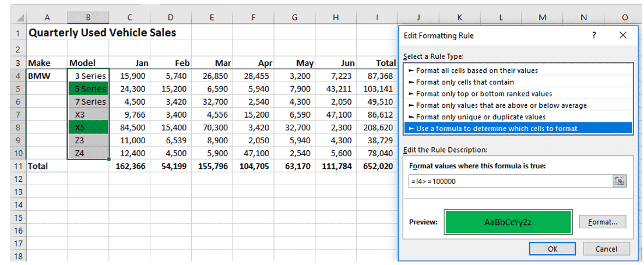Click the 'Total' label in row 11
The width and height of the screenshot is (644, 265).
point(47,166)
